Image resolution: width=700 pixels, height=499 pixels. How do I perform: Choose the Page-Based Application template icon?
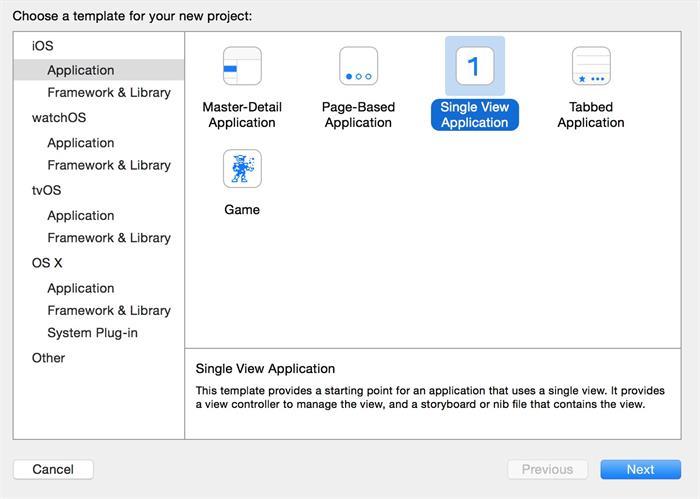click(x=358, y=66)
